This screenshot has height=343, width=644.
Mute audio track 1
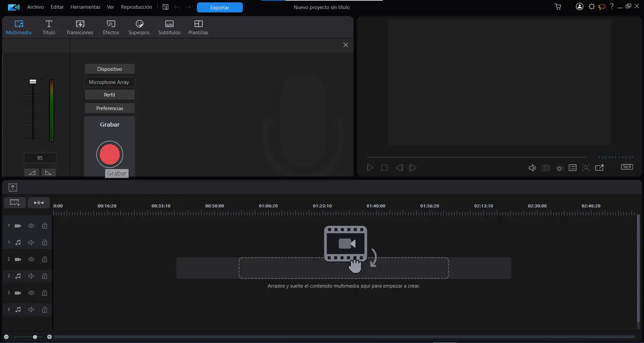[31, 242]
